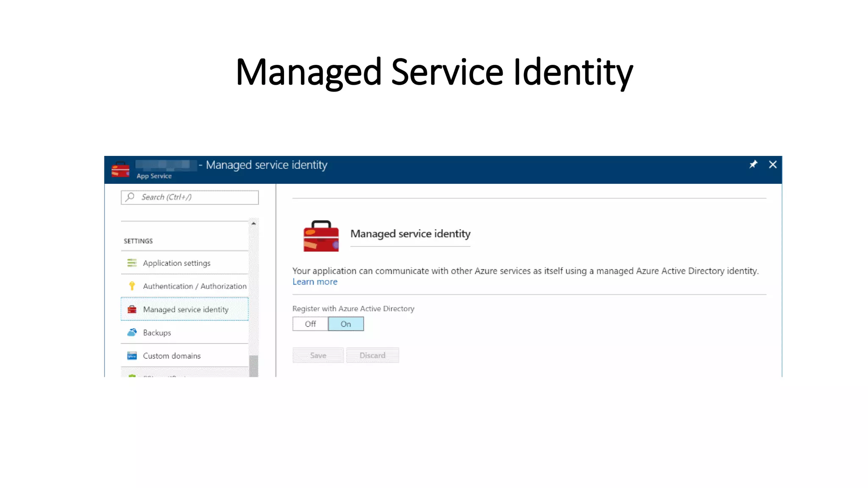The image size is (868, 488).
Task: Click the 'App Service' subtitle in header
Action: (154, 176)
